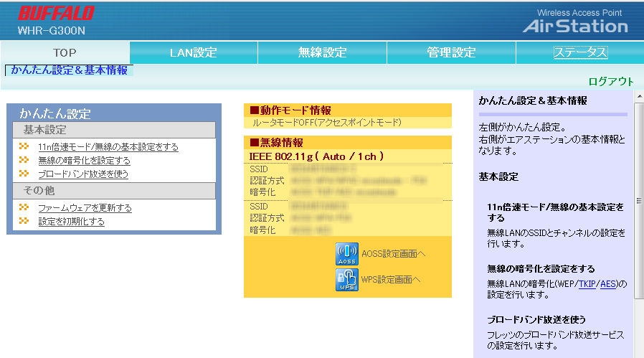
Task: Switch to the 管理設定 tab
Action: [451, 52]
